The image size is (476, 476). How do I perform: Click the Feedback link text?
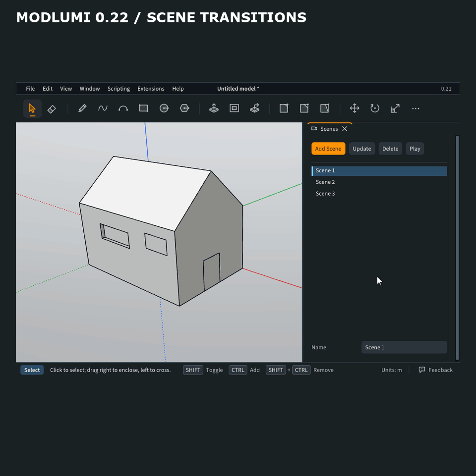coord(440,370)
